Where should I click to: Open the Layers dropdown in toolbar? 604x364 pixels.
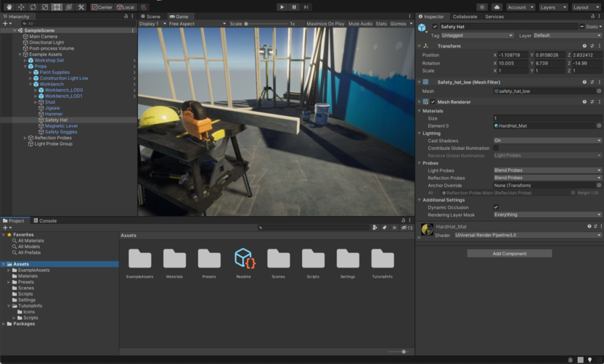(x=552, y=7)
